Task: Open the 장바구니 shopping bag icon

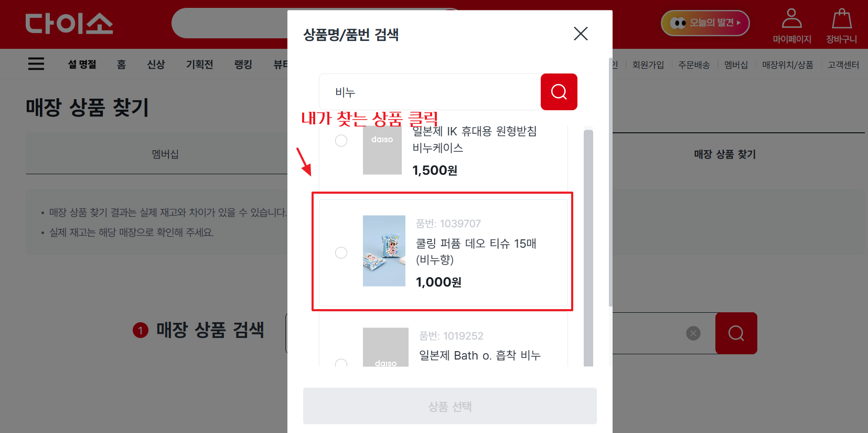Action: tap(841, 19)
